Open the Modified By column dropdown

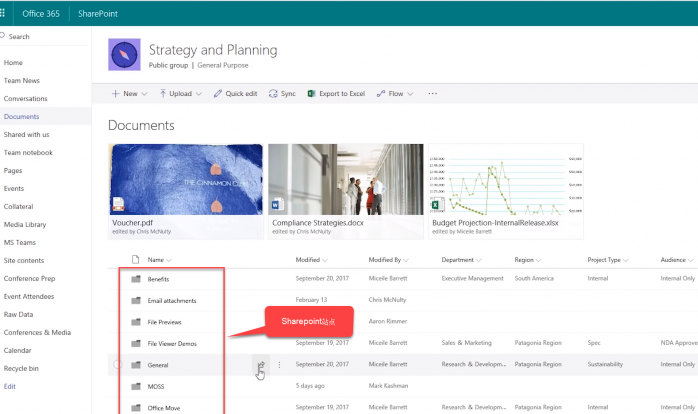click(x=406, y=260)
